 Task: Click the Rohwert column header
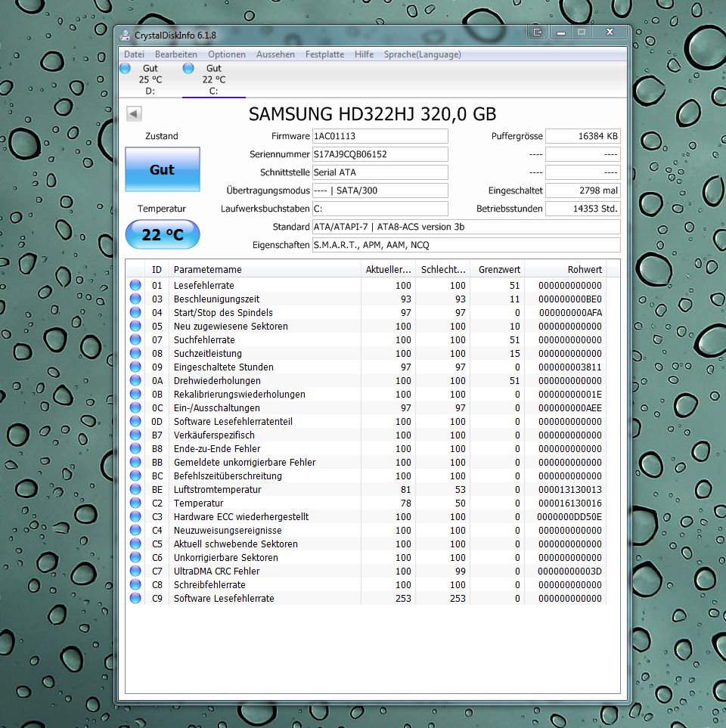[x=565, y=269]
